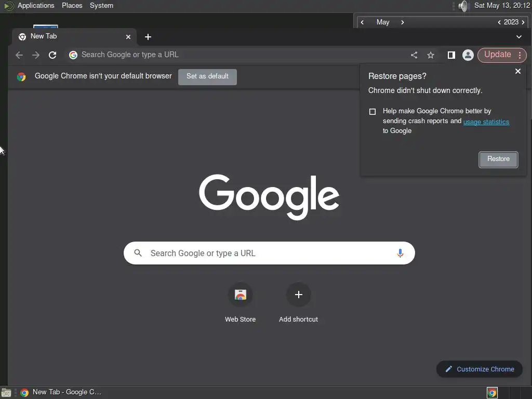Image resolution: width=532 pixels, height=399 pixels.
Task: Switch to New Tab - Google Chrome taskbar entry
Action: click(x=61, y=393)
